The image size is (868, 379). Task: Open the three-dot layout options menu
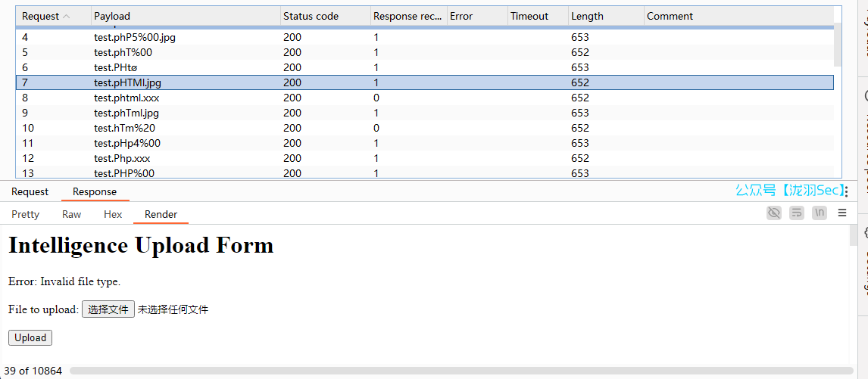click(x=846, y=191)
